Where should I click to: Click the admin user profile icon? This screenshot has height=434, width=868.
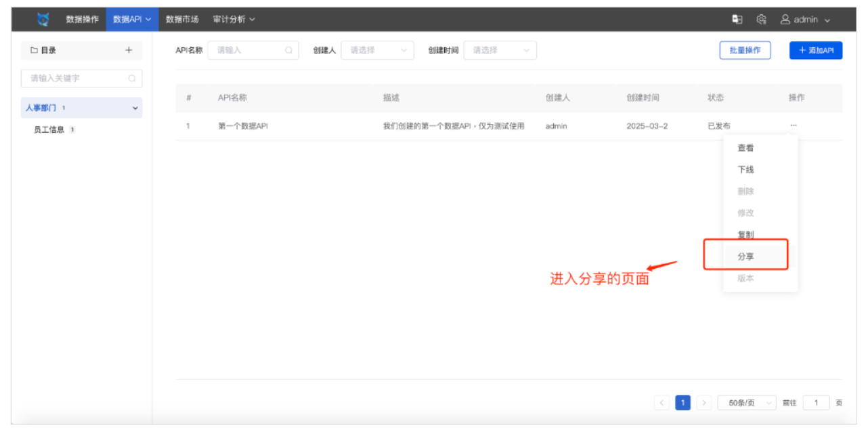click(786, 19)
